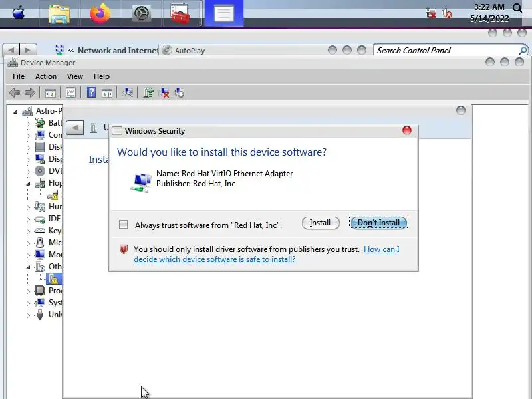Select the System devices tree row
The height and width of the screenshot is (399, 532).
pyautogui.click(x=47, y=303)
